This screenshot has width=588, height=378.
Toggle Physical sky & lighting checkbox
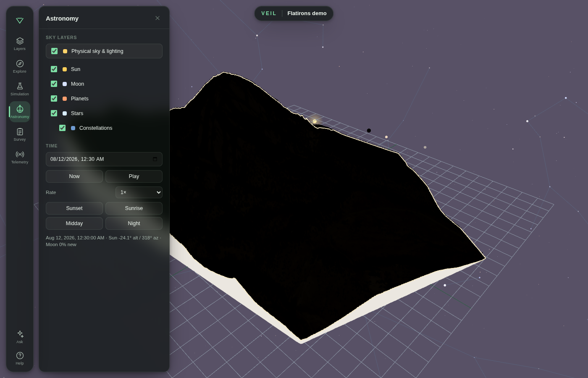click(55, 51)
